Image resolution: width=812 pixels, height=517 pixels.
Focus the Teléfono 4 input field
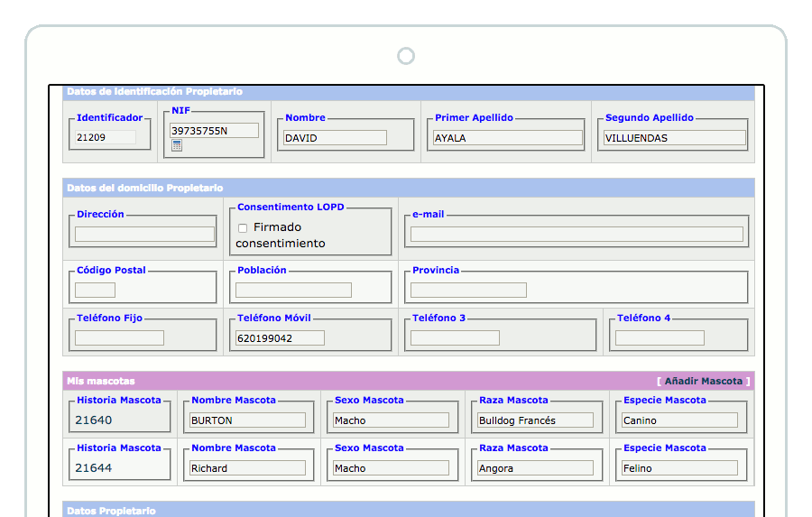(660, 338)
